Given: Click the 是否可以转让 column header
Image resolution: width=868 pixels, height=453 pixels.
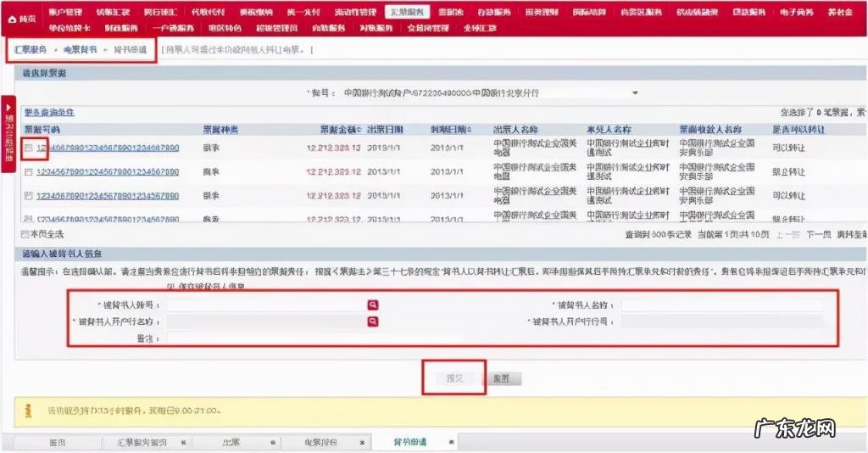Looking at the screenshot, I should point(798,130).
